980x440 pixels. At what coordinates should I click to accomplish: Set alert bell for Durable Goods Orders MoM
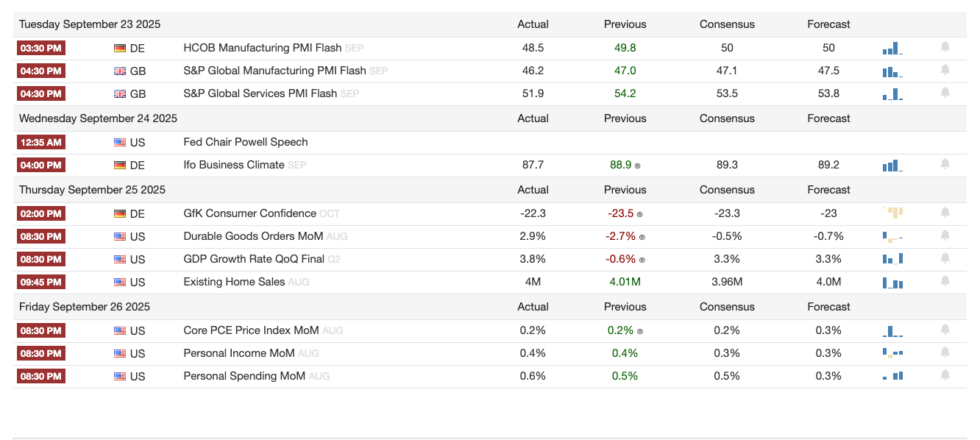(x=945, y=235)
